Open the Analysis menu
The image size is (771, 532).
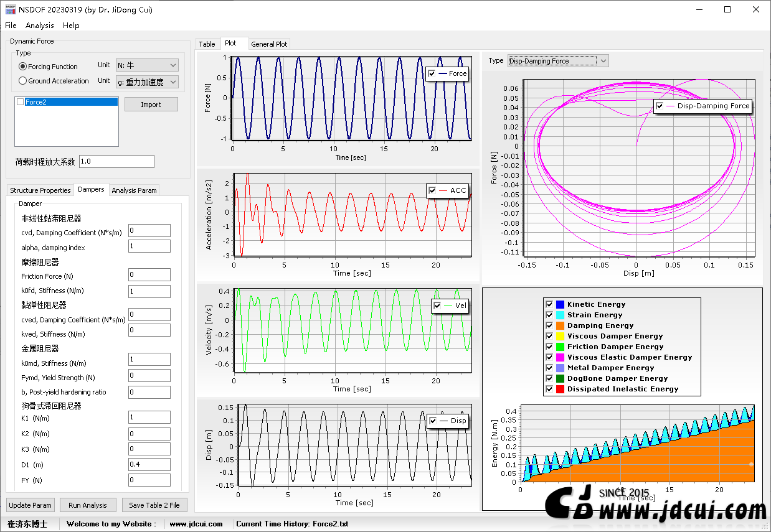click(40, 26)
